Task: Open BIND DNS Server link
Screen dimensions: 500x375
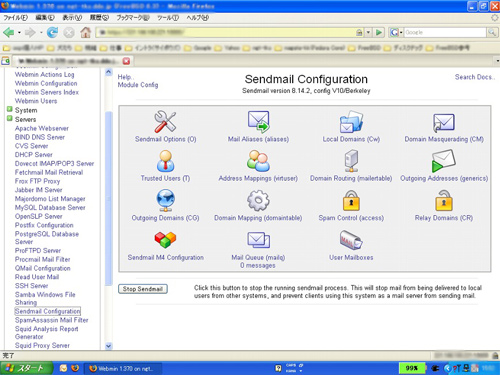Action: pyautogui.click(x=40, y=137)
